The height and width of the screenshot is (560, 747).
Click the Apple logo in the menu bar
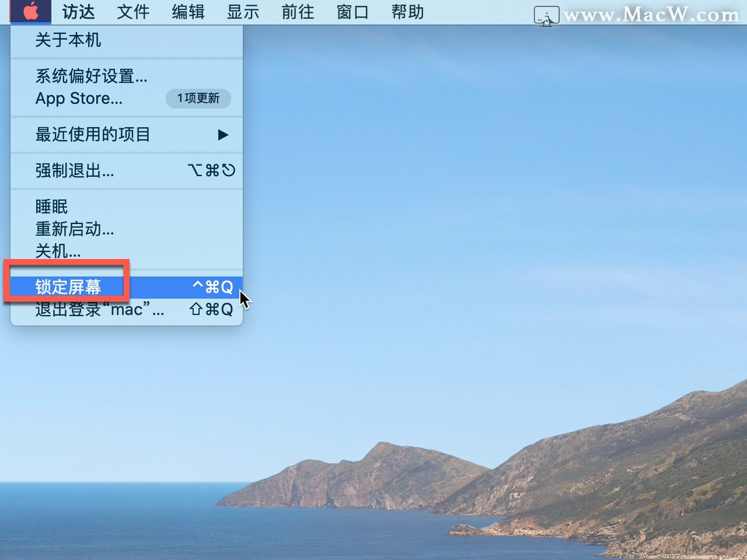tap(30, 11)
